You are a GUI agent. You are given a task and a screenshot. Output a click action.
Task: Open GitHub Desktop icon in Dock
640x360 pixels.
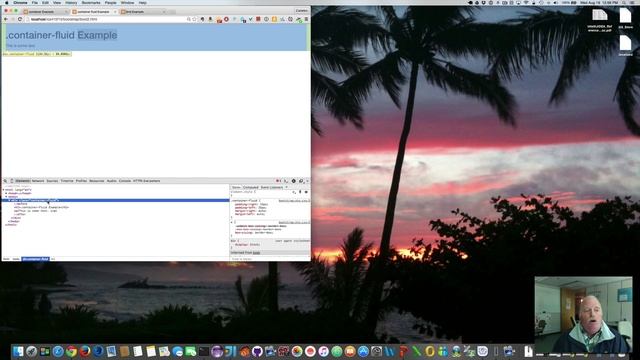click(257, 351)
